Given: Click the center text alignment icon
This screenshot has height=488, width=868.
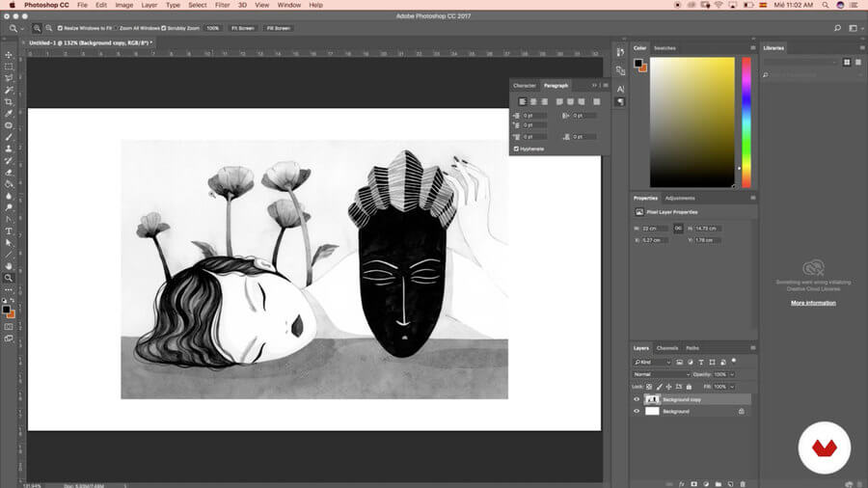Looking at the screenshot, I should pos(533,101).
